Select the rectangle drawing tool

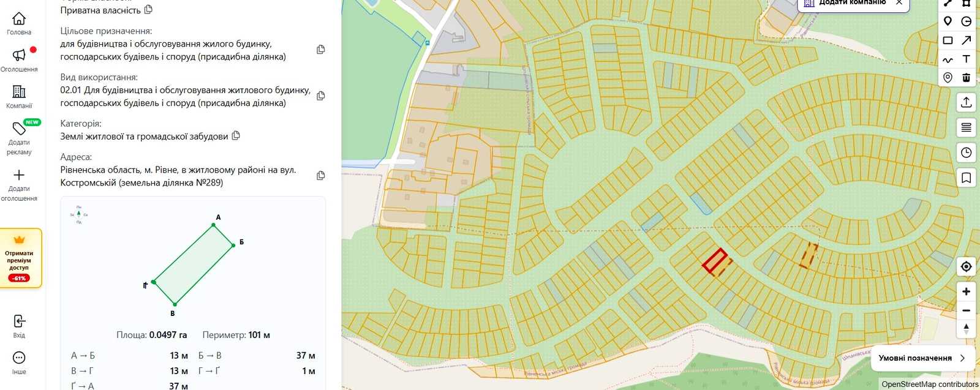[948, 40]
